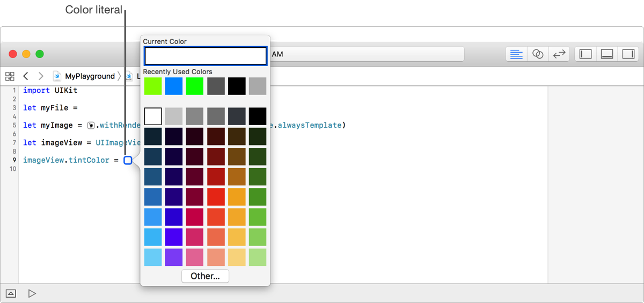Show the assistant editor
644x303 pixels.
tap(538, 54)
